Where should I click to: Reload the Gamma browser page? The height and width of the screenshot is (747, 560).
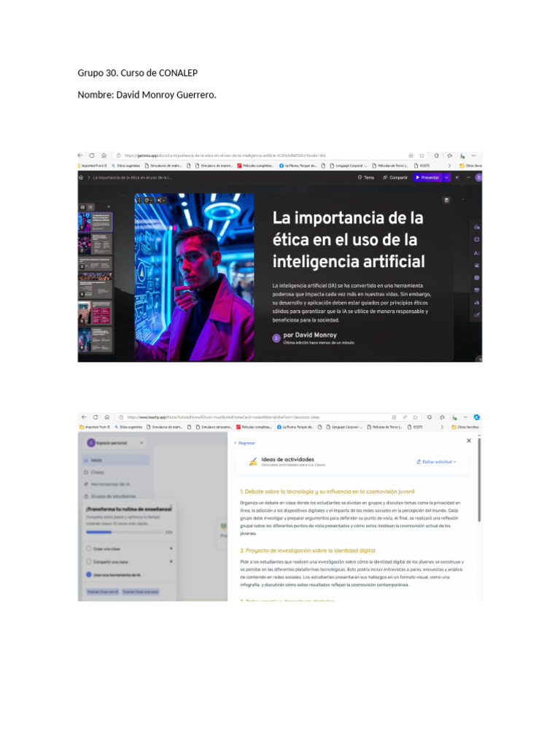coord(91,155)
